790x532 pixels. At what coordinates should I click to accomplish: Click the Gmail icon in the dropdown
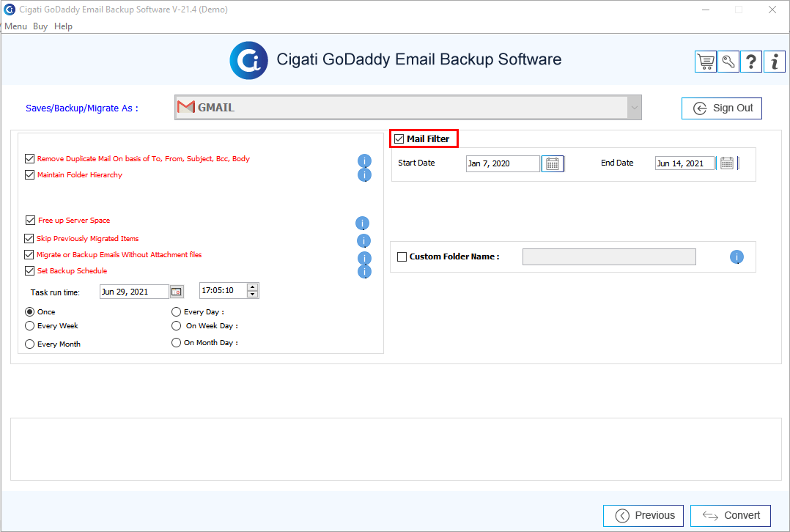(x=186, y=107)
